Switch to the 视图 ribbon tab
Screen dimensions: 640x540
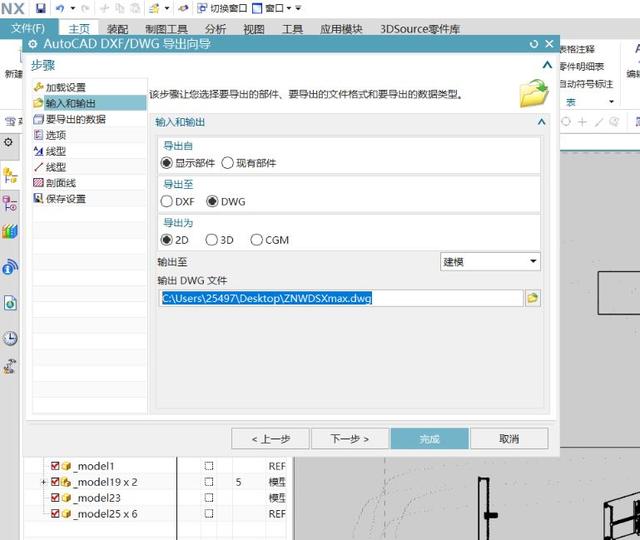(x=253, y=29)
